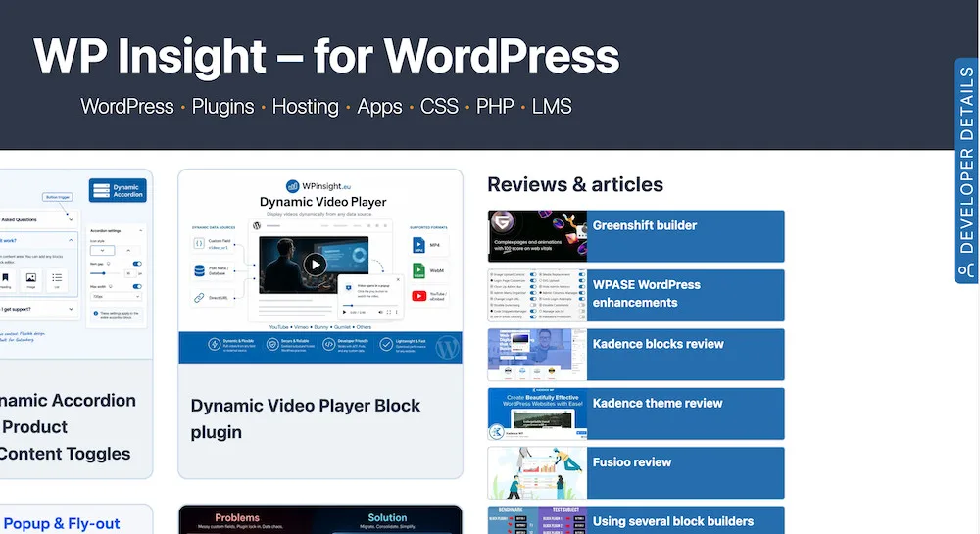Select the Apps menu item
This screenshot has width=980, height=534.
[x=379, y=107]
